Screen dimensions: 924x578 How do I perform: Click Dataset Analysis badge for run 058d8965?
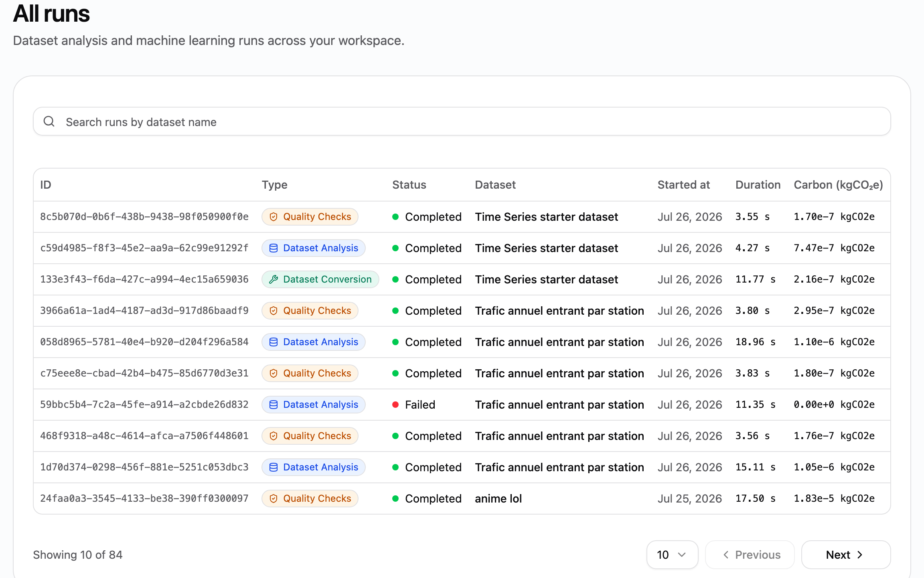pos(314,342)
